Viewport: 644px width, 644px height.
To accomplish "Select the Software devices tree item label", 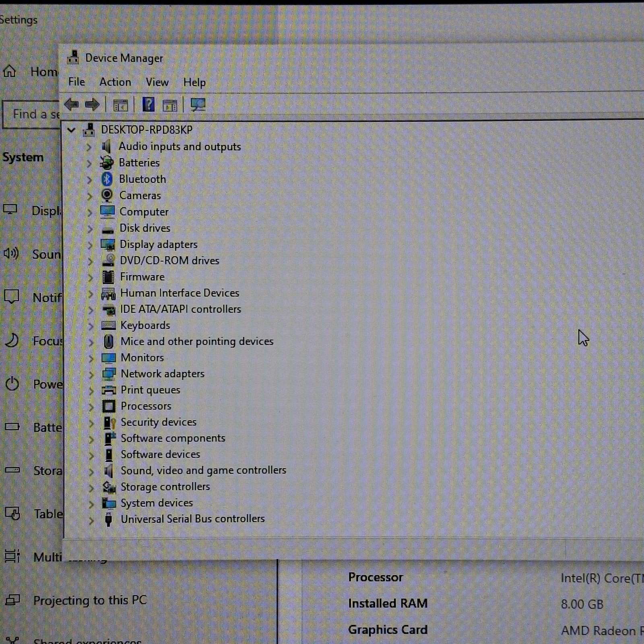I will (x=160, y=454).
